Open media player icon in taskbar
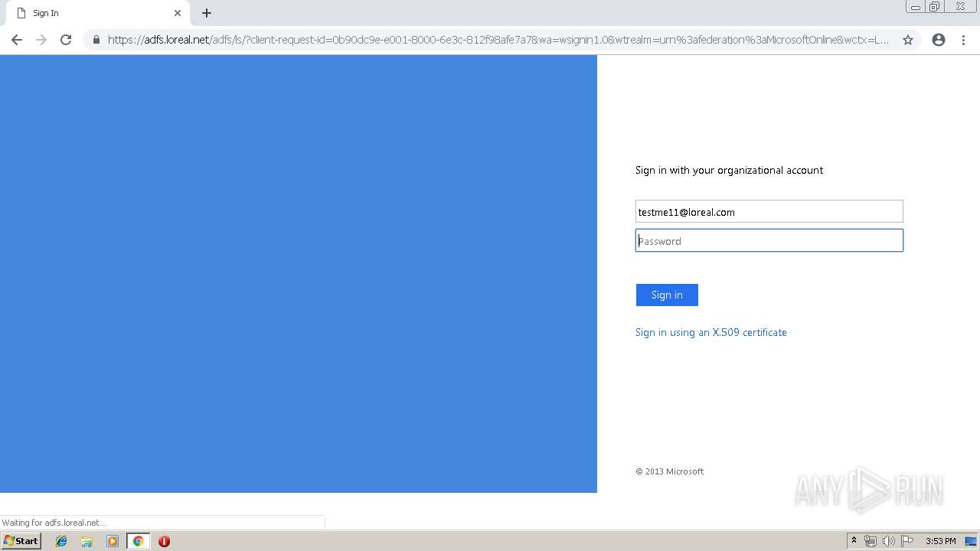 pos(113,541)
